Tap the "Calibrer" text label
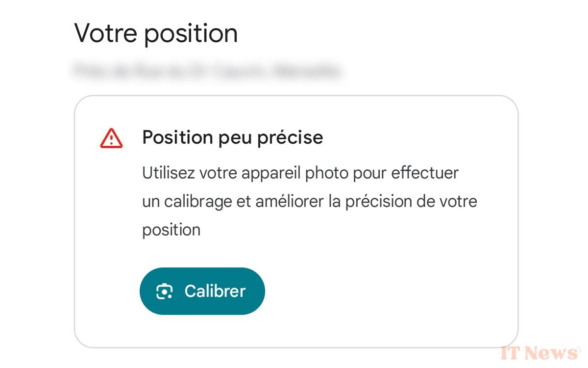 215,291
